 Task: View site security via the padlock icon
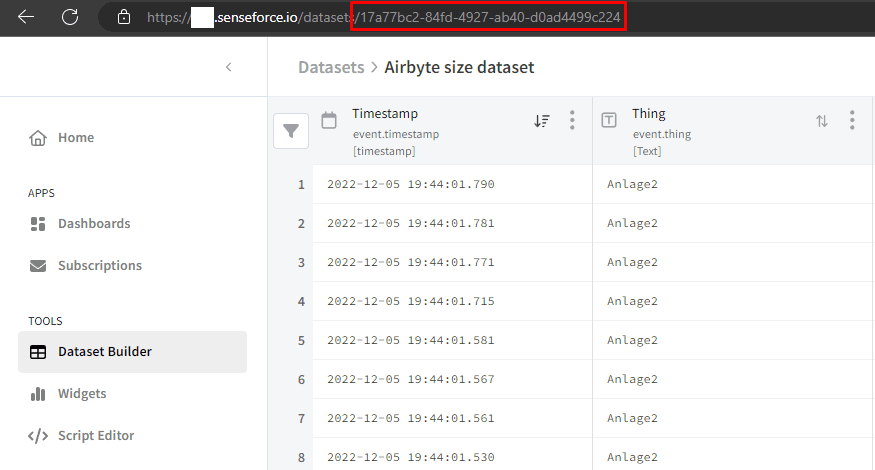[x=124, y=17]
